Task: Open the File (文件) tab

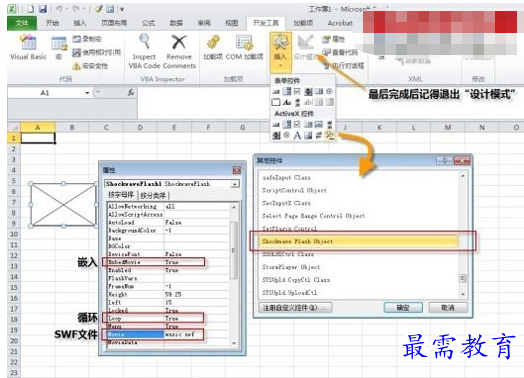Action: tap(22, 23)
